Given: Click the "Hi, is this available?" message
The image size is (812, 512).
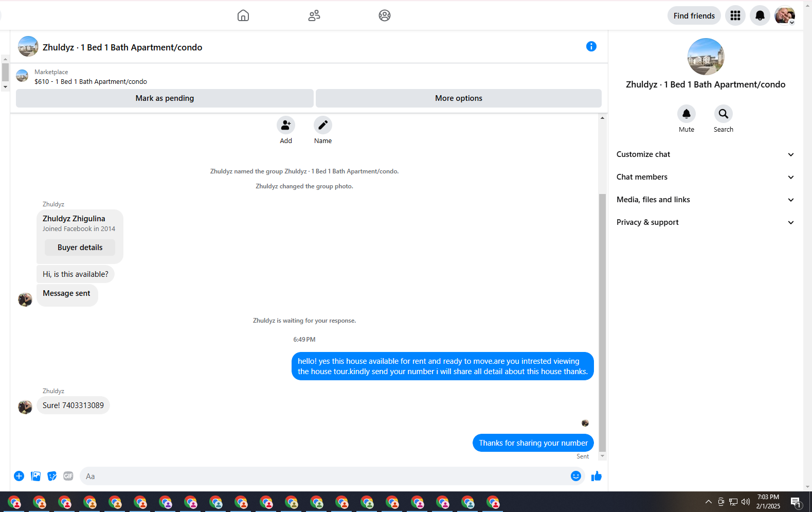Looking at the screenshot, I should 76,274.
